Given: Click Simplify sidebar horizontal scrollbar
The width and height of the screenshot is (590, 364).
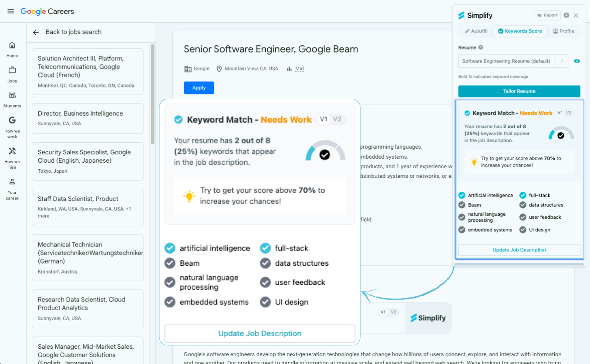Looking at the screenshot, I should (x=519, y=264).
